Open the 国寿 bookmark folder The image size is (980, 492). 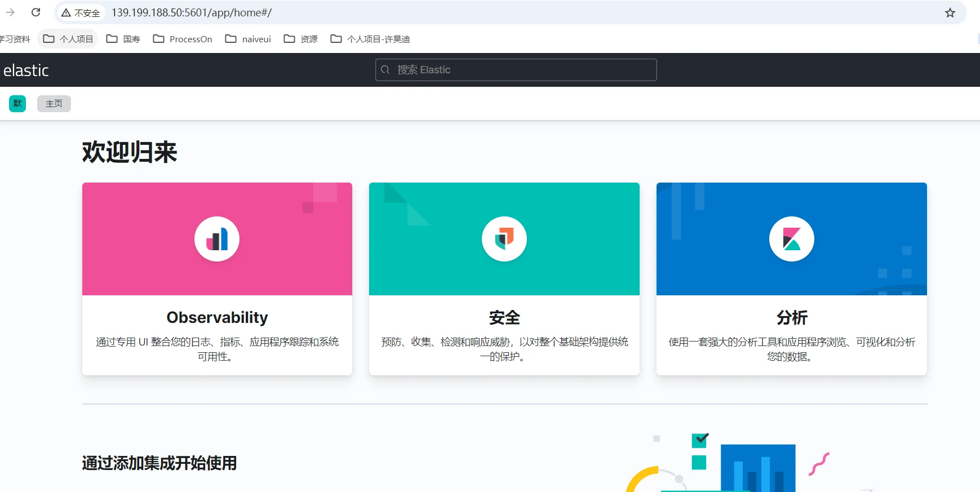point(123,39)
